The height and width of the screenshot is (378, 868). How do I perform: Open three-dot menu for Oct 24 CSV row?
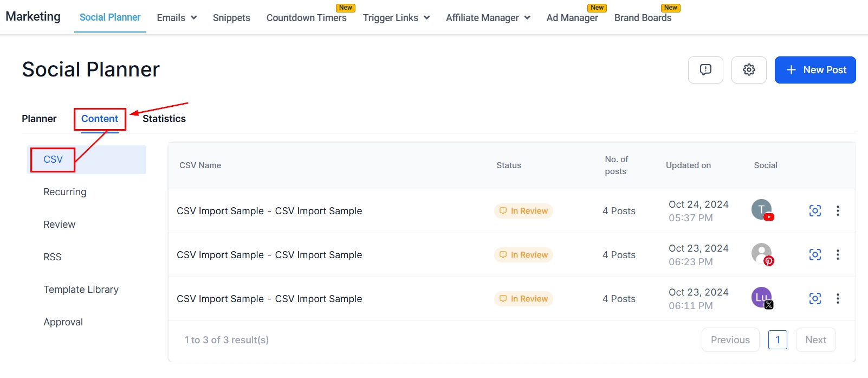coord(838,211)
